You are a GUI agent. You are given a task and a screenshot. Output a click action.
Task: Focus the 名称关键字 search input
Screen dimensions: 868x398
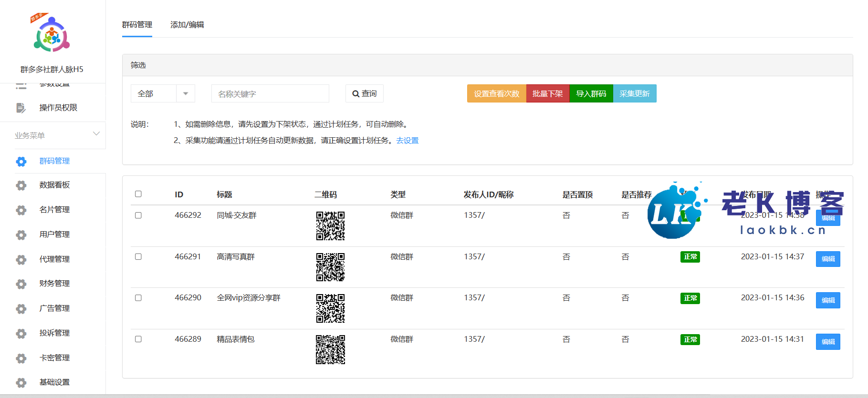click(270, 93)
